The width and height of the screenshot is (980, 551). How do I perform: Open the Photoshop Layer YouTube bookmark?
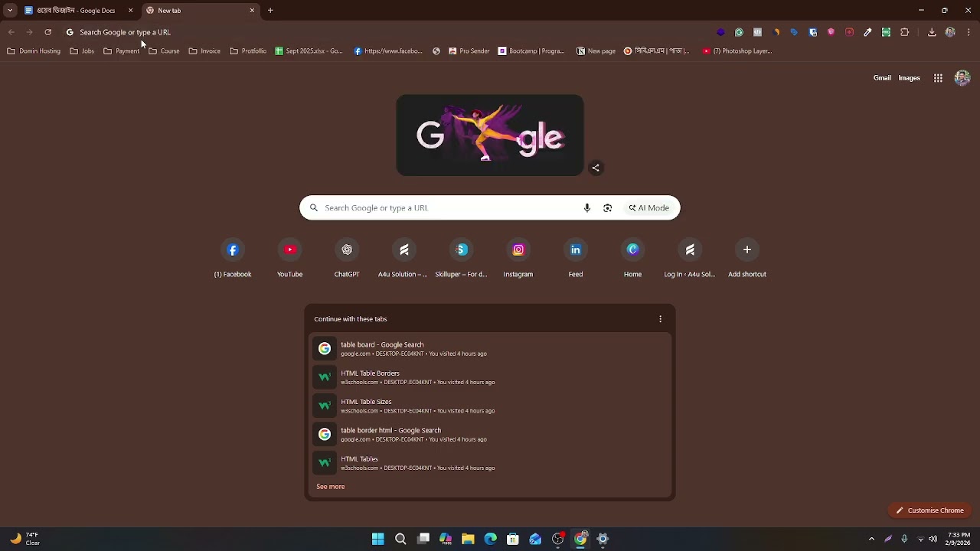pyautogui.click(x=737, y=51)
